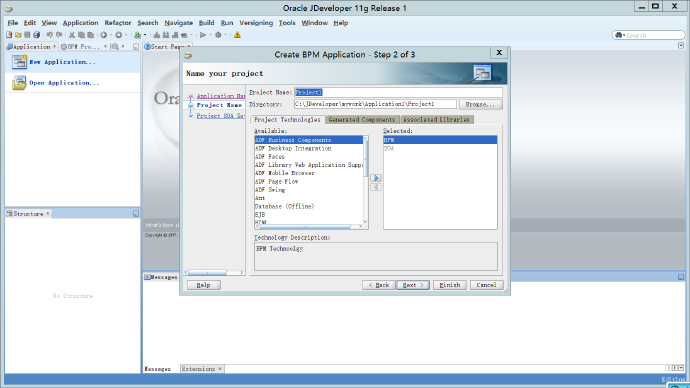Click the Open Application folder icon
Image resolution: width=690 pixels, height=388 pixels.
point(19,83)
